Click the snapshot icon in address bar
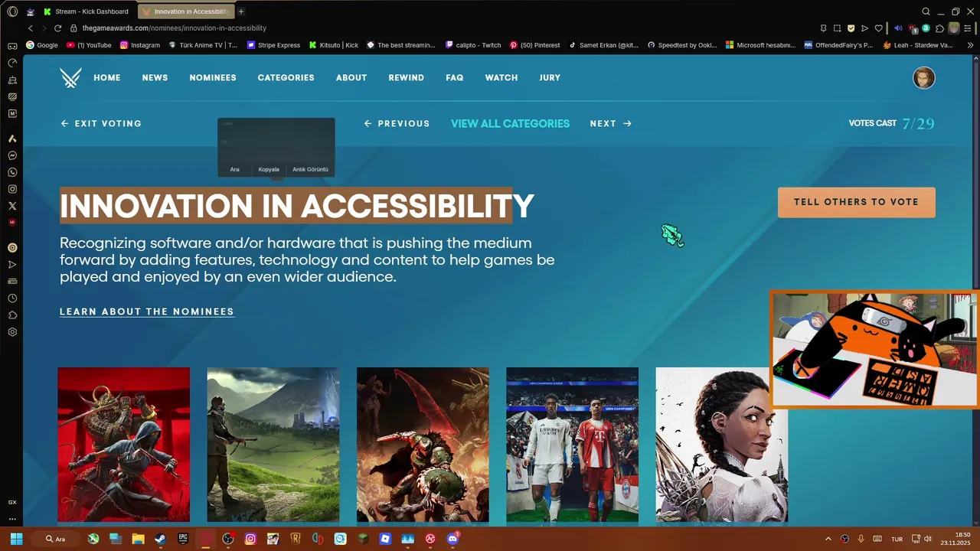The width and height of the screenshot is (980, 551). 837,28
